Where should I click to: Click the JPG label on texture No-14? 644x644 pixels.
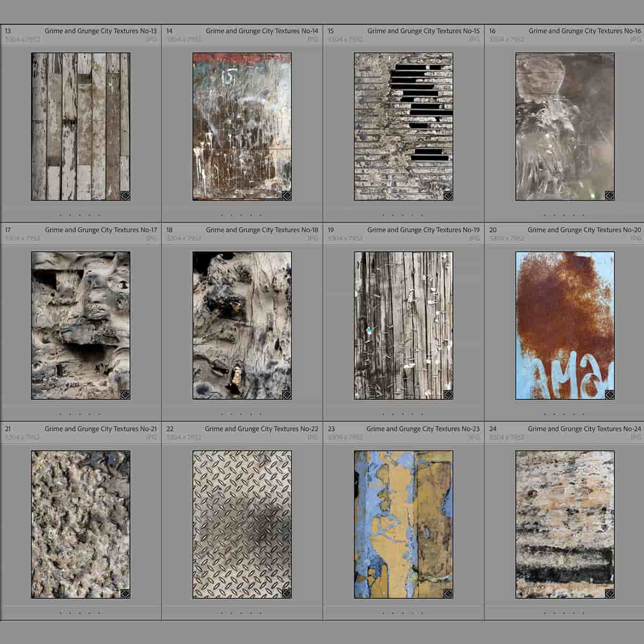312,38
